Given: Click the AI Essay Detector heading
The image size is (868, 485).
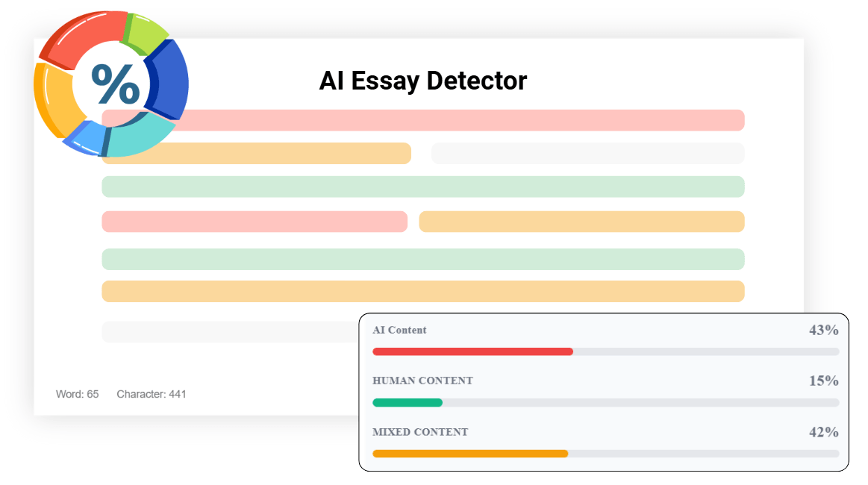Looking at the screenshot, I should click(423, 81).
